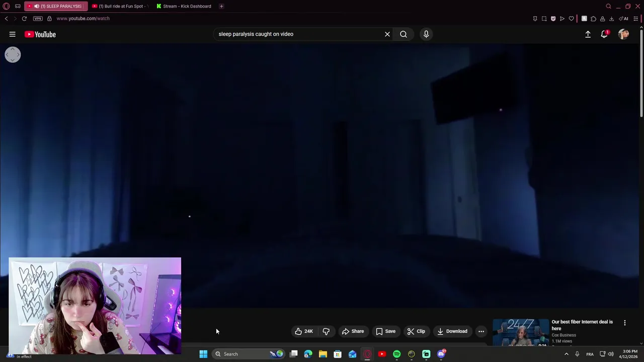The width and height of the screenshot is (644, 362).
Task: Switch to the Bull ride at Fun Spot tab
Action: click(x=120, y=6)
